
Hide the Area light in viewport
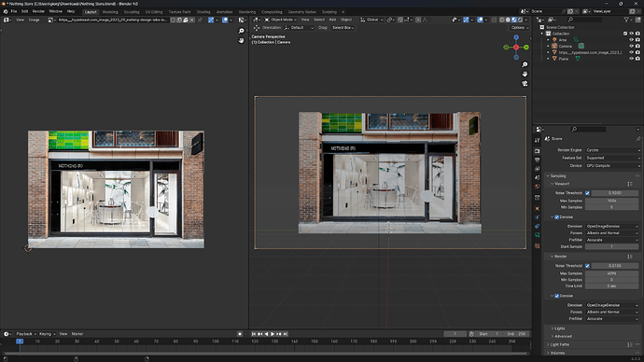point(631,40)
